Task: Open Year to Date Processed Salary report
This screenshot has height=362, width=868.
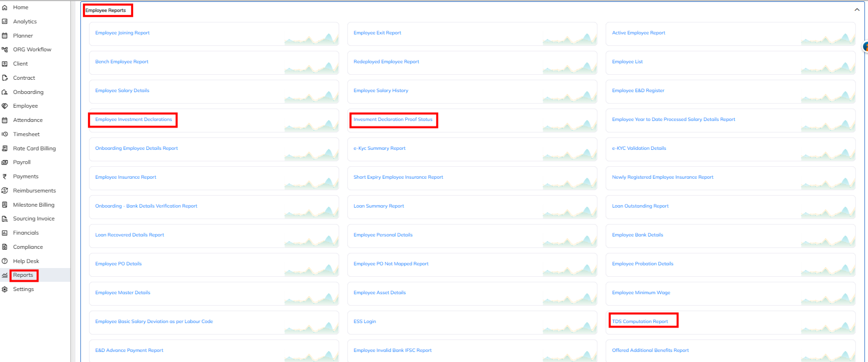Action: tap(673, 120)
